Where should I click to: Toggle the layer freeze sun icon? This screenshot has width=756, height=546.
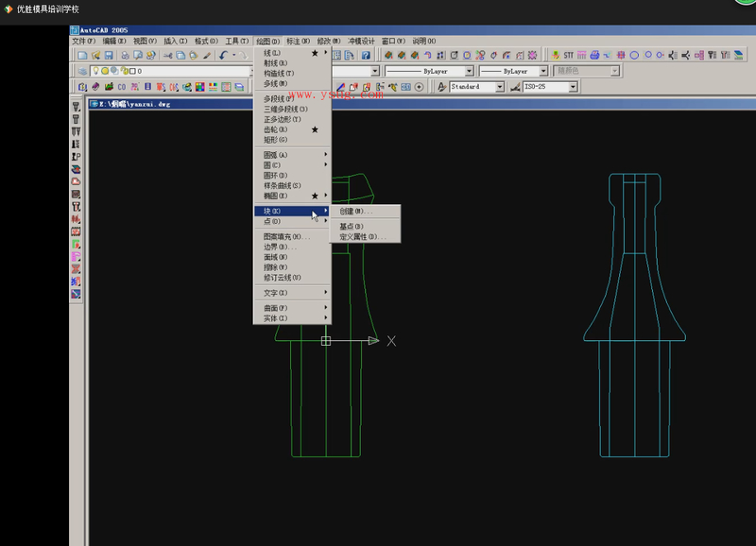pos(105,71)
